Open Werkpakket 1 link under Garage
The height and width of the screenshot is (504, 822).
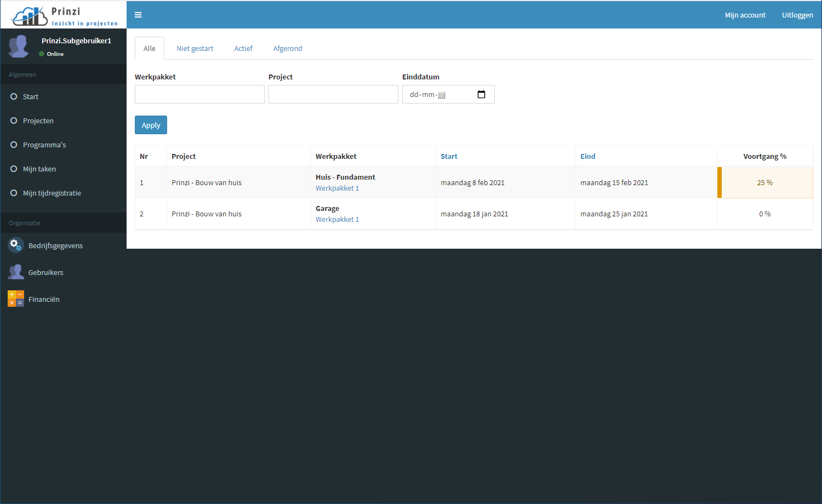tap(337, 219)
